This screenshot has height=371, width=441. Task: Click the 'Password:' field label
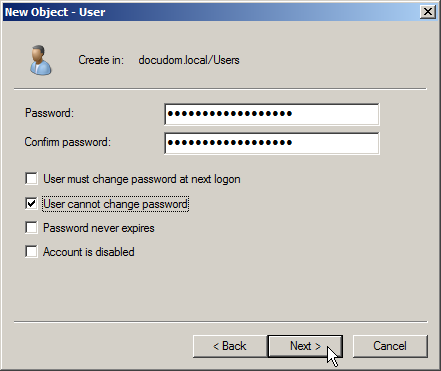tap(49, 113)
